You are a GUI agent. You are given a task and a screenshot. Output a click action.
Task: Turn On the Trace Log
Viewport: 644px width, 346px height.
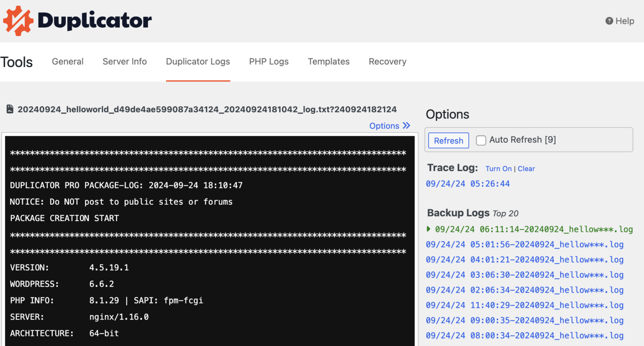coord(498,169)
